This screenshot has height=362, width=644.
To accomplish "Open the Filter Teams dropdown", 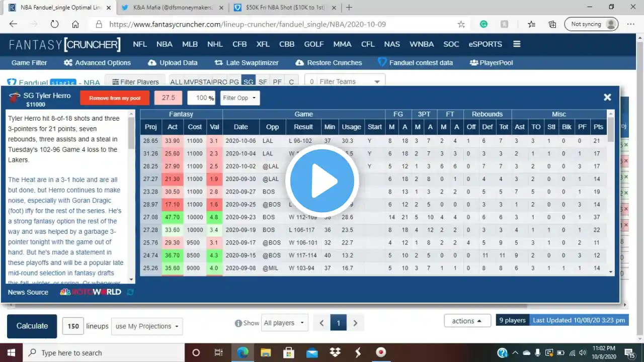I will click(345, 81).
